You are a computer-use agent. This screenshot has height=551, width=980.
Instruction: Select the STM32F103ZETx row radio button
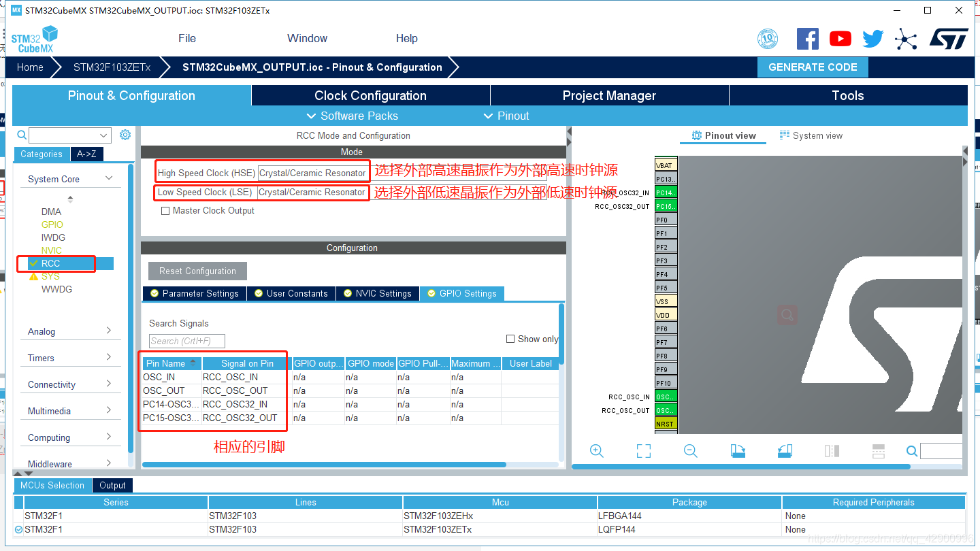coord(18,529)
